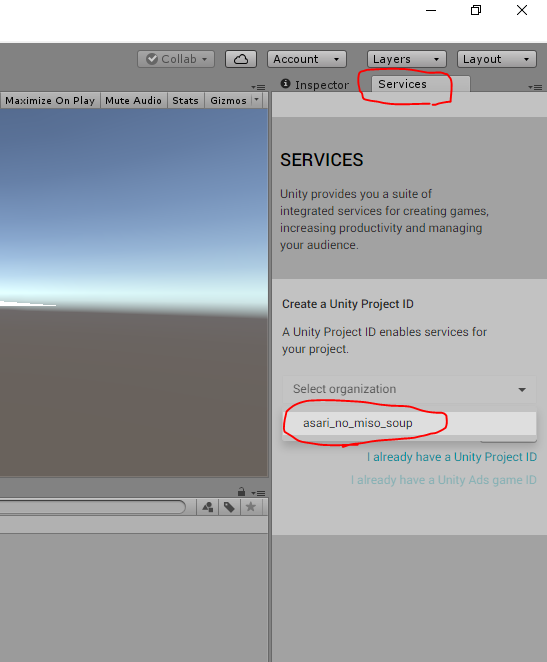Toggle the Stats overlay
547x662 pixels.
[185, 100]
